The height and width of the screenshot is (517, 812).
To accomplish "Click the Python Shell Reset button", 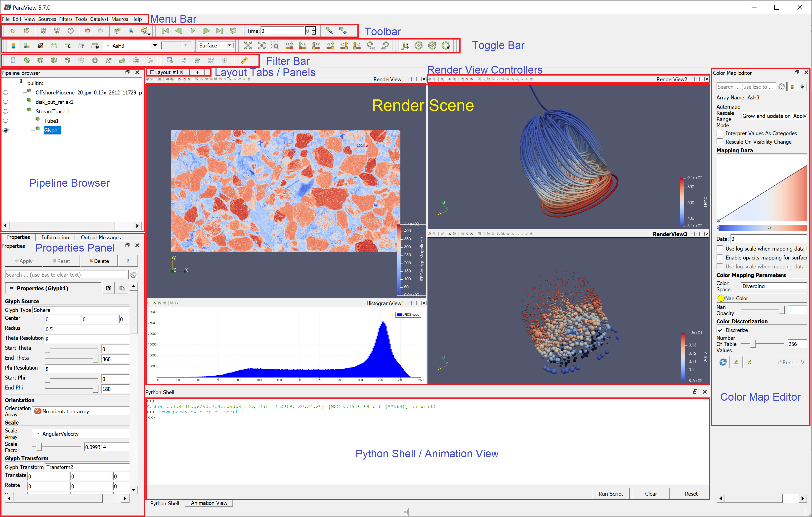I will coord(691,493).
